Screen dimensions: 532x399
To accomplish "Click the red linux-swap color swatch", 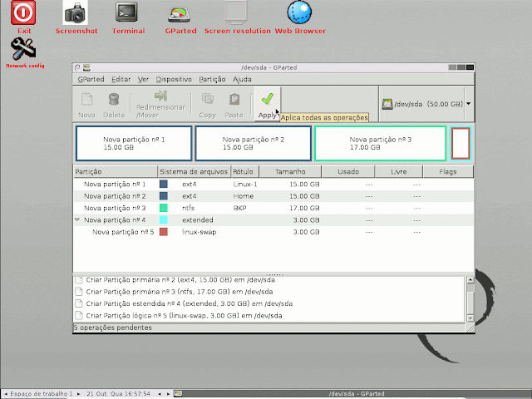I will pyautogui.click(x=164, y=232).
